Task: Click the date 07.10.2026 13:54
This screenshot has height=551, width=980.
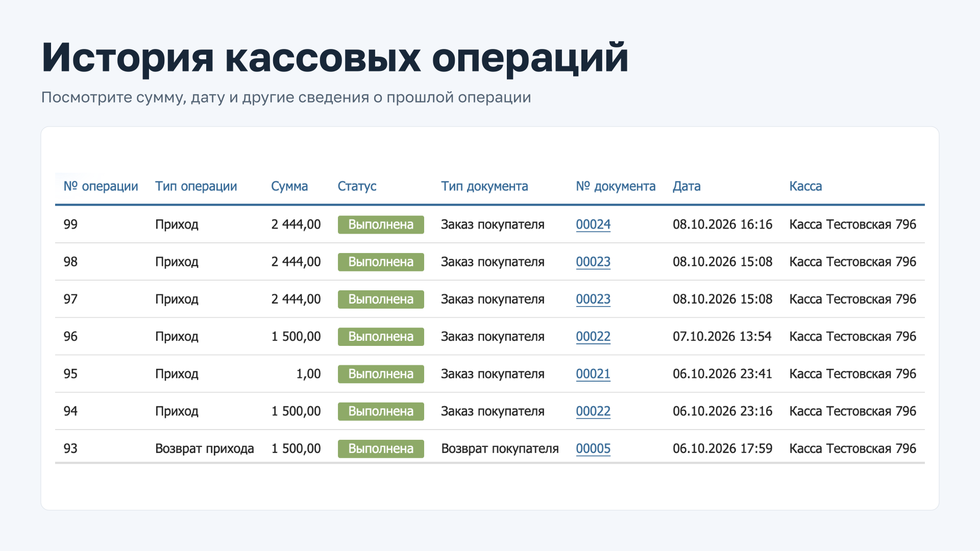Action: pos(722,336)
